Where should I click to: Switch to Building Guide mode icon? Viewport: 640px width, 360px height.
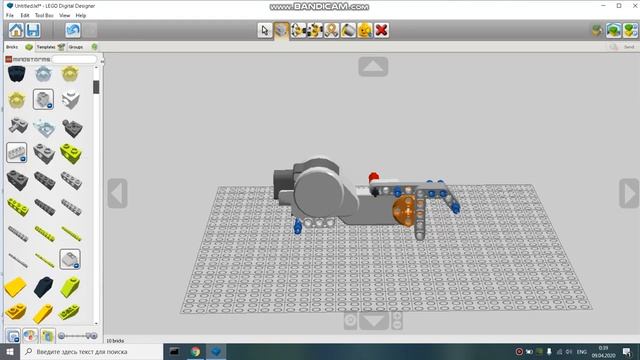pos(631,30)
